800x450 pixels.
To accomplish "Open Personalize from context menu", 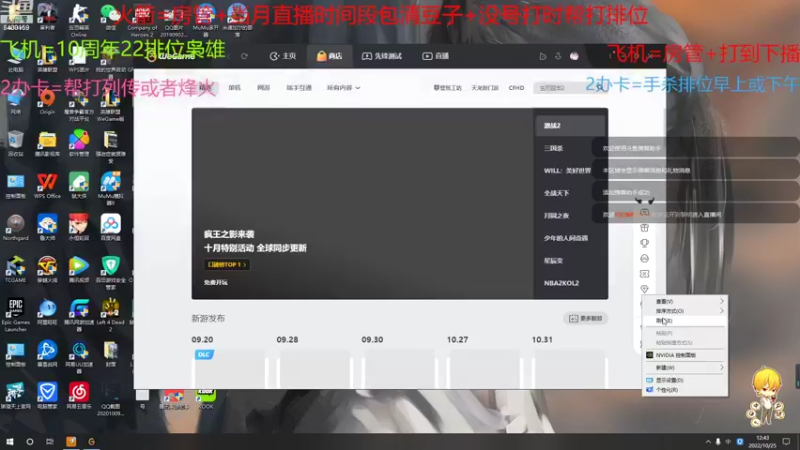I will click(x=685, y=390).
